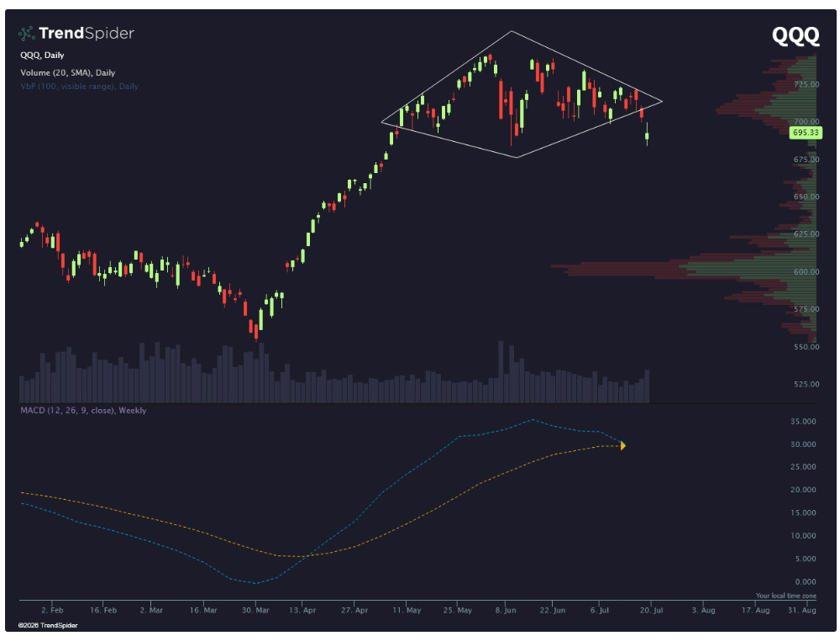840x641 pixels.
Task: Click the "3. Aug" date axis label
Action: (703, 611)
